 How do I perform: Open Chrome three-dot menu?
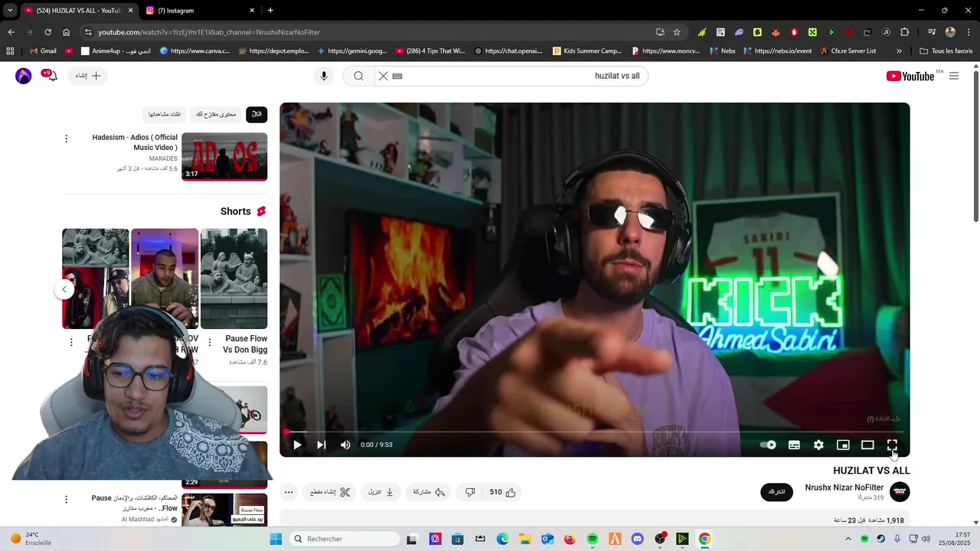tap(968, 32)
